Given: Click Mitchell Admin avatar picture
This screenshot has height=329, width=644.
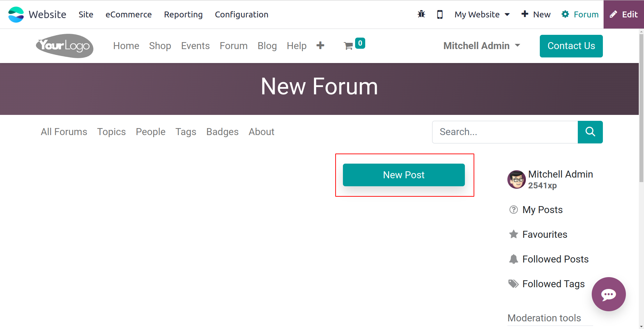Looking at the screenshot, I should [x=516, y=179].
